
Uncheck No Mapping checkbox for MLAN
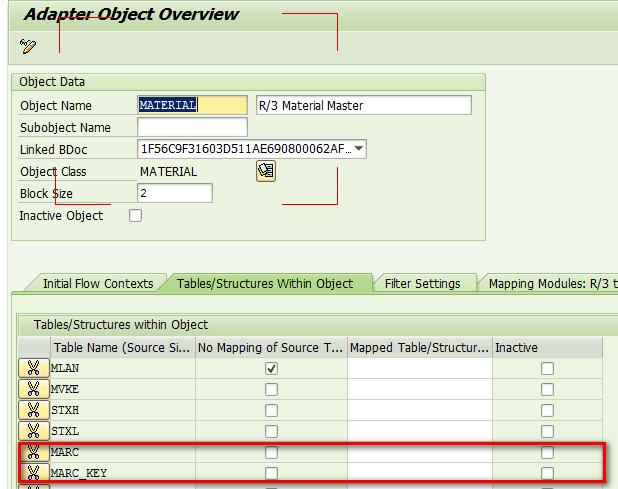point(271,368)
